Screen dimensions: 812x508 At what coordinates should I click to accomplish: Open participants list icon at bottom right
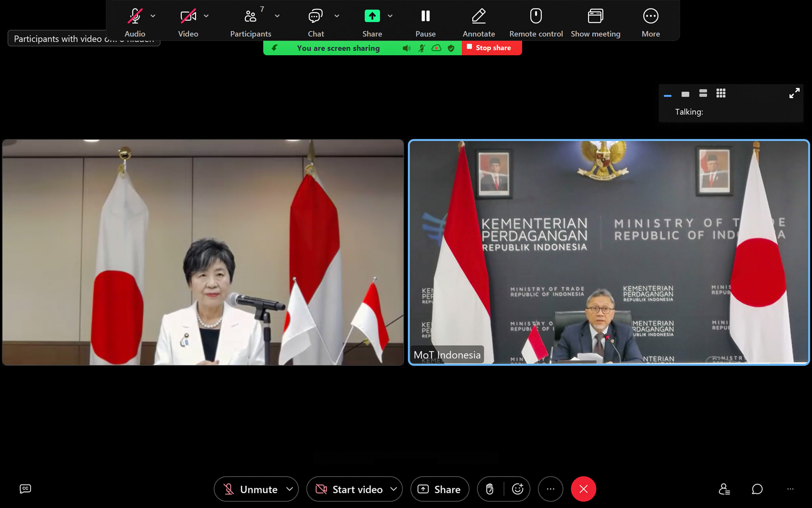pos(724,489)
